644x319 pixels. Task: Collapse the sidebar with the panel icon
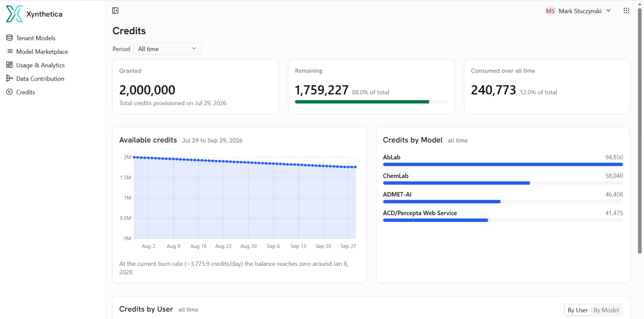pos(115,10)
